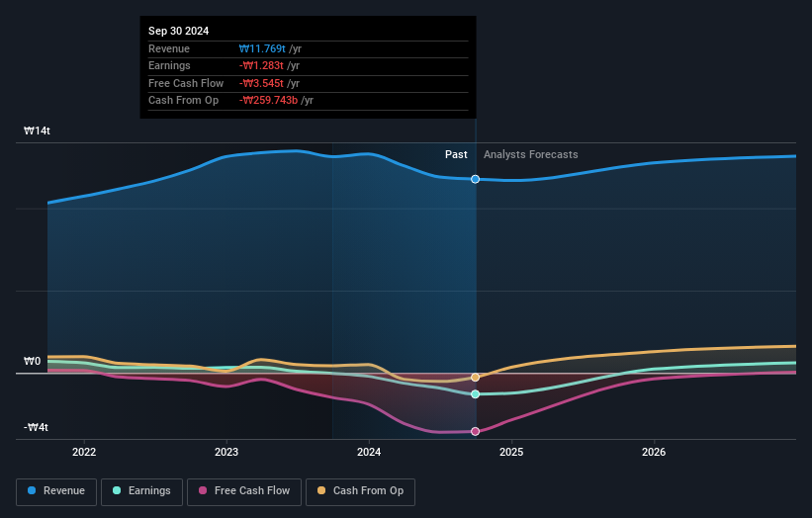Click the 2023 x-axis label
Viewport: 812px width, 518px height.
click(226, 453)
